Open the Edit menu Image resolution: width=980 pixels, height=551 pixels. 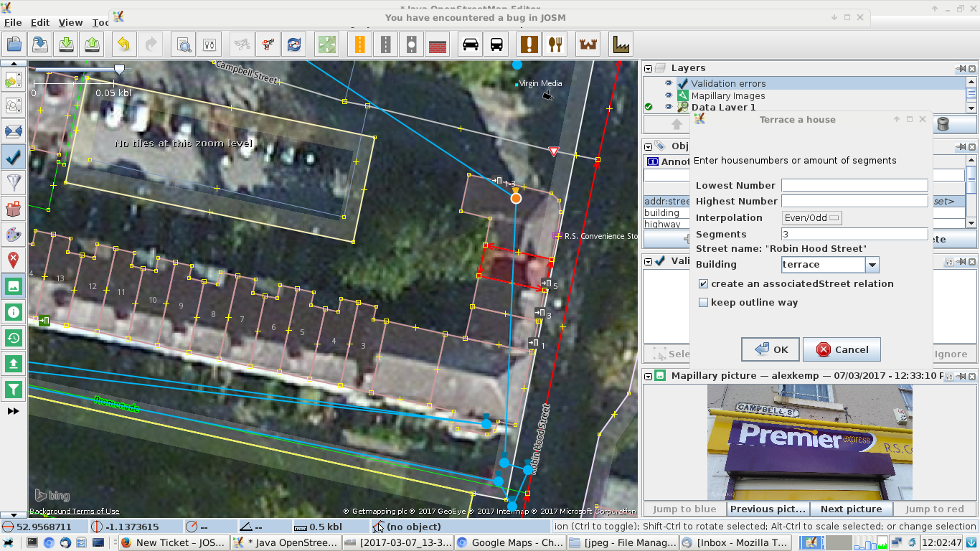pos(40,22)
